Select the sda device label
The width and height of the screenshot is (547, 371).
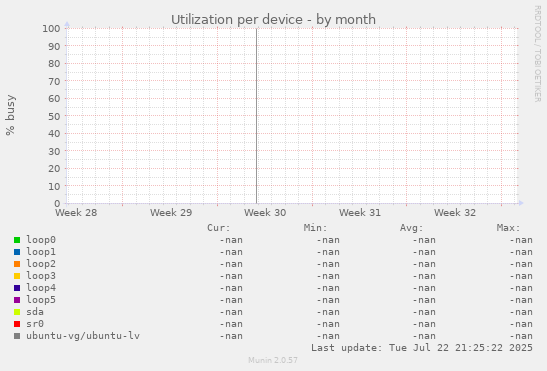point(35,312)
